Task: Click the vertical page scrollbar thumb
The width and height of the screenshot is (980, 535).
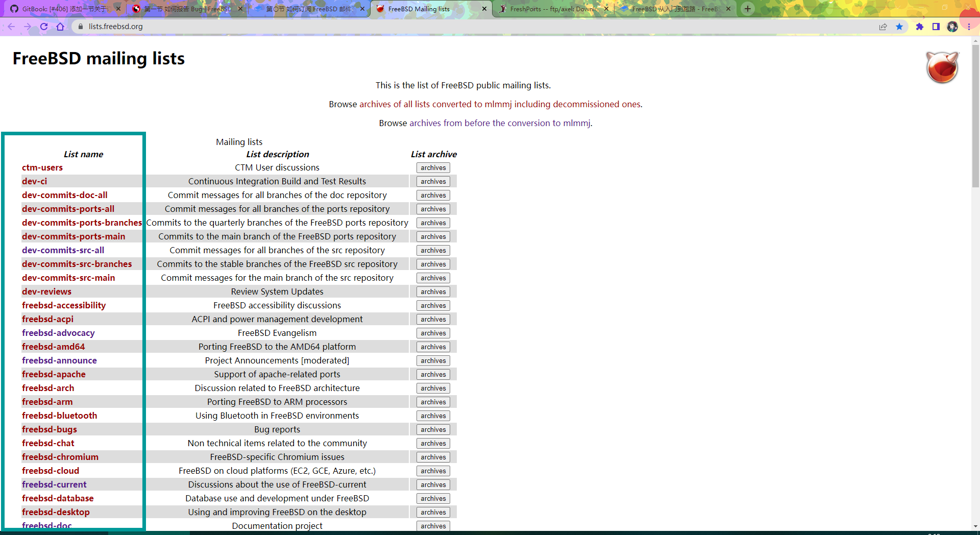Action: (975, 116)
